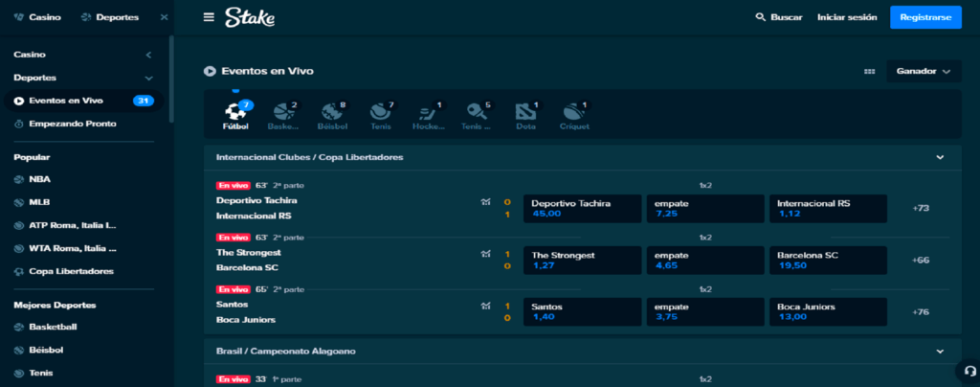Select the Críquet sport icon

pyautogui.click(x=574, y=114)
